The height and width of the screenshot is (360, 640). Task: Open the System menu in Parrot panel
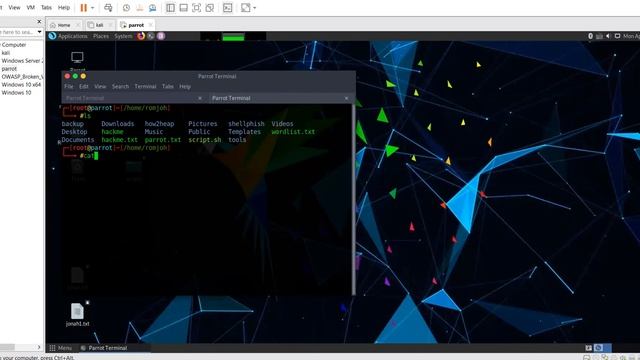click(x=123, y=36)
